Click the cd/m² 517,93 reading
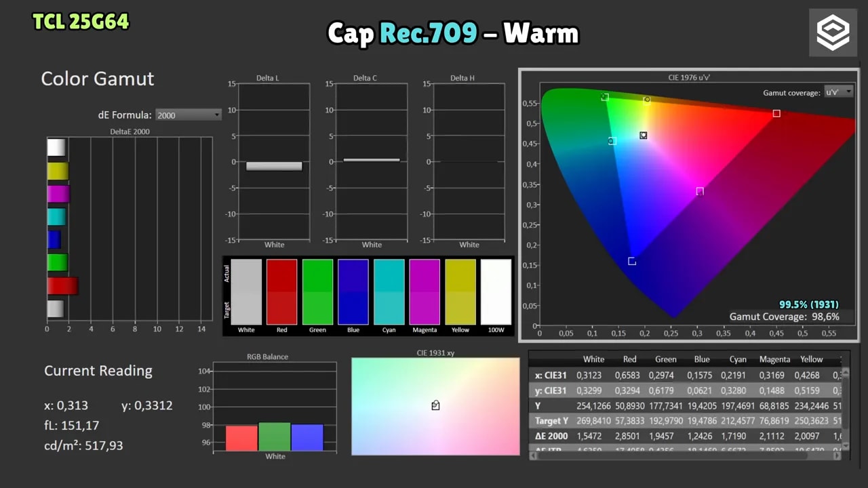The width and height of the screenshot is (868, 488). 83,446
